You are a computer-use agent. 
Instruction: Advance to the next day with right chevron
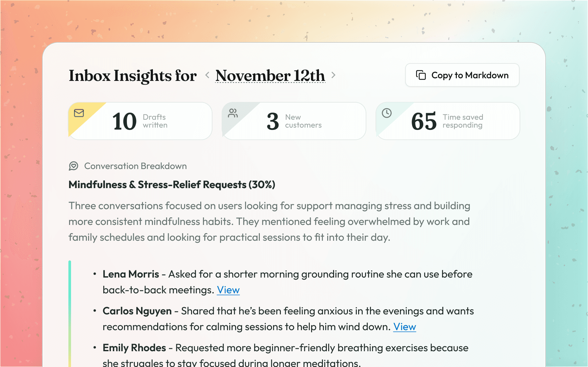pyautogui.click(x=334, y=75)
